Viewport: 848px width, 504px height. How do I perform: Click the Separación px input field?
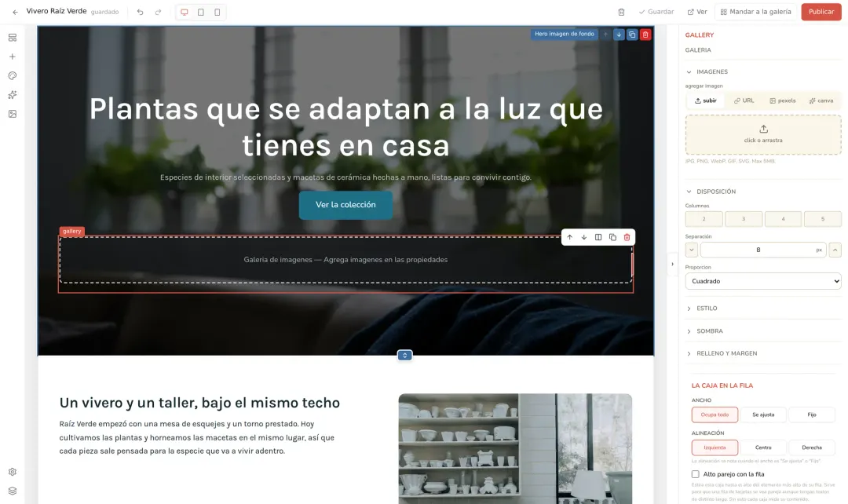coord(763,250)
